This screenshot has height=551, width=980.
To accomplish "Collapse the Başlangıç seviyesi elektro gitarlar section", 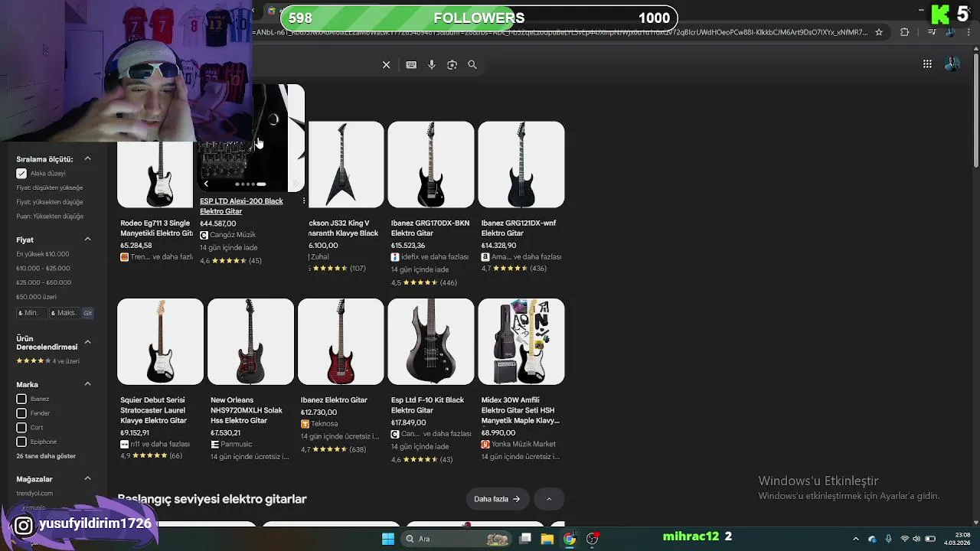I will coord(548,499).
